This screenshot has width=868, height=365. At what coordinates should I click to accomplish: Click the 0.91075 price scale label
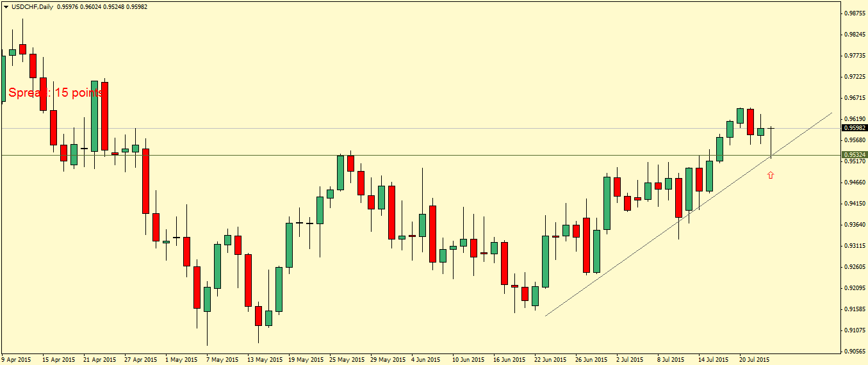tap(856, 330)
